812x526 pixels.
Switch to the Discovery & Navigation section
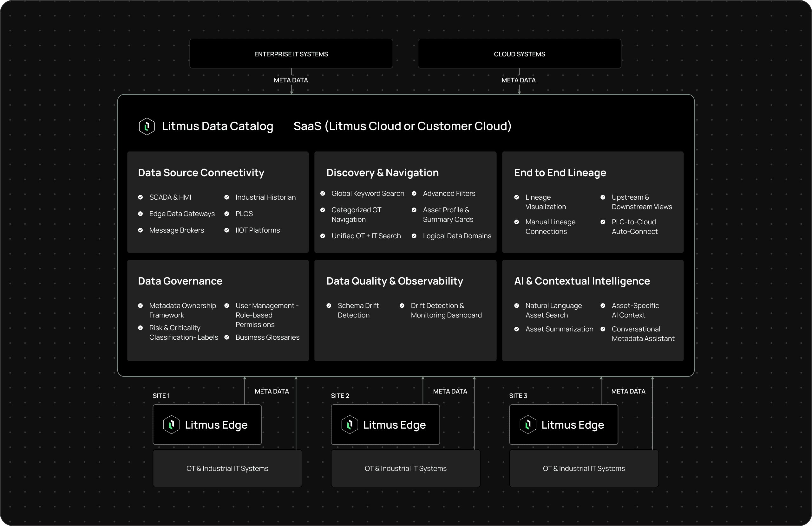tap(382, 172)
